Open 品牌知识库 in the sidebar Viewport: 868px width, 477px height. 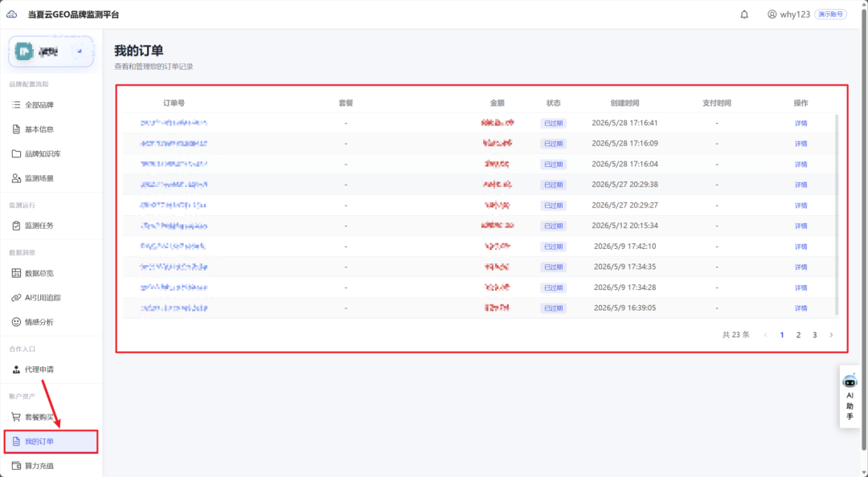(x=51, y=153)
